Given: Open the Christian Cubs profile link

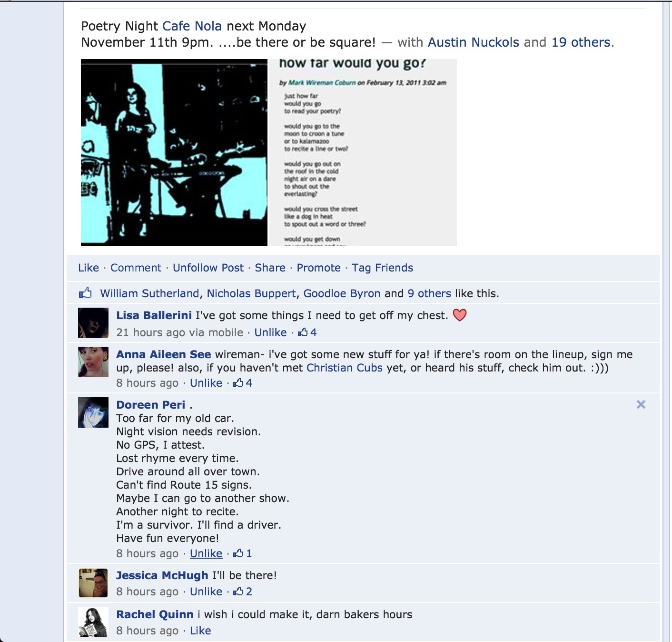Looking at the screenshot, I should pos(345,368).
